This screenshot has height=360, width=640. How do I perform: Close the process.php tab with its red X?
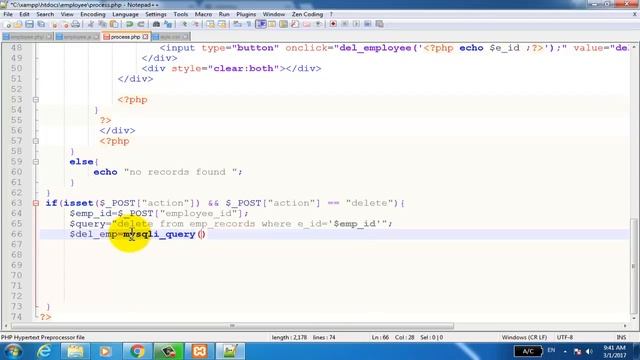click(x=145, y=37)
